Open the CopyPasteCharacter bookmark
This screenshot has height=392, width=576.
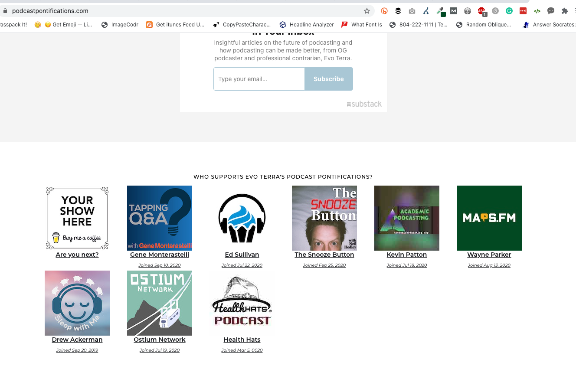[x=242, y=25]
